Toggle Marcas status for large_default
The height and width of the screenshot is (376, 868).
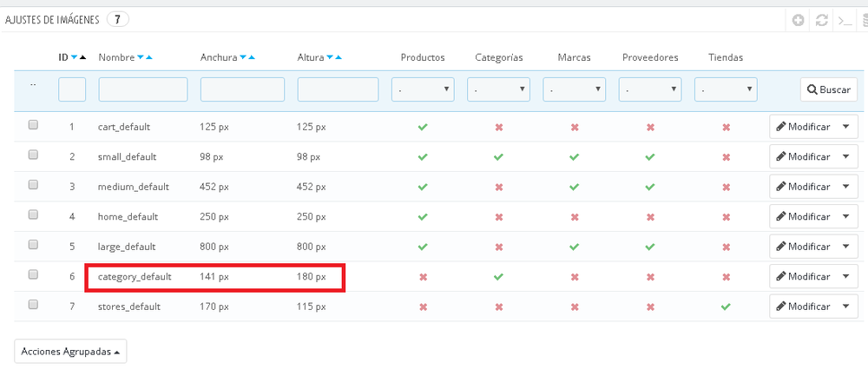pos(574,247)
